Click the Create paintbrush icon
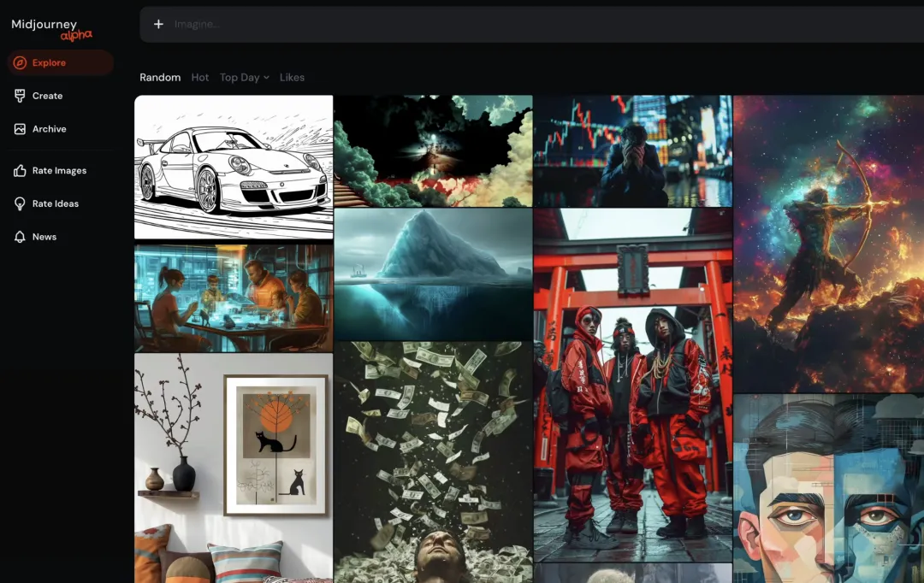The height and width of the screenshot is (583, 924). [x=20, y=96]
